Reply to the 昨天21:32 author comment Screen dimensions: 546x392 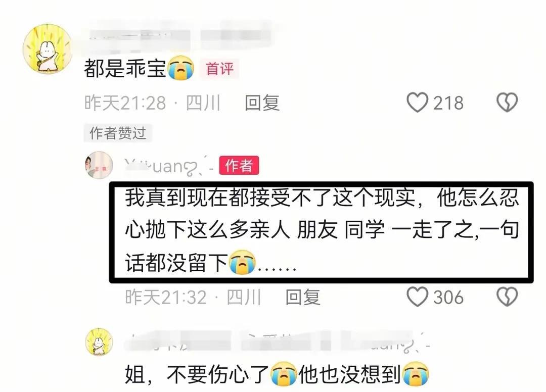(x=303, y=297)
